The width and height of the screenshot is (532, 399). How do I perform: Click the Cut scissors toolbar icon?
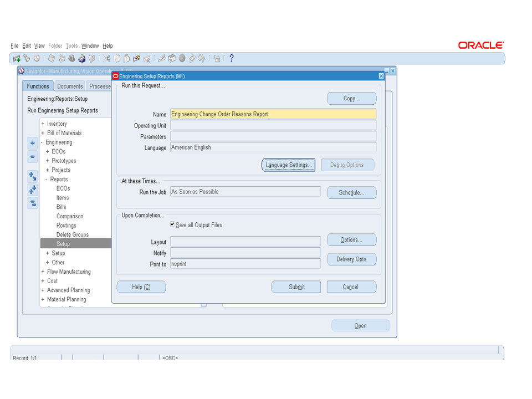pyautogui.click(x=107, y=58)
